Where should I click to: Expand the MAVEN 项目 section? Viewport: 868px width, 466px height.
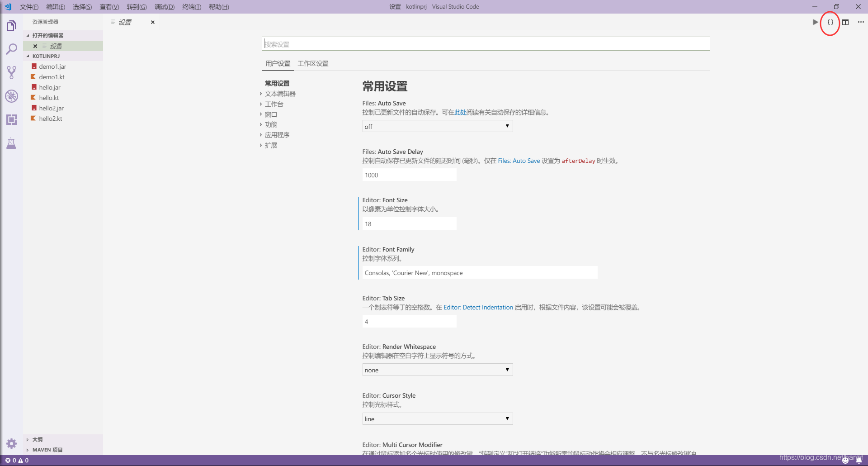click(63, 450)
